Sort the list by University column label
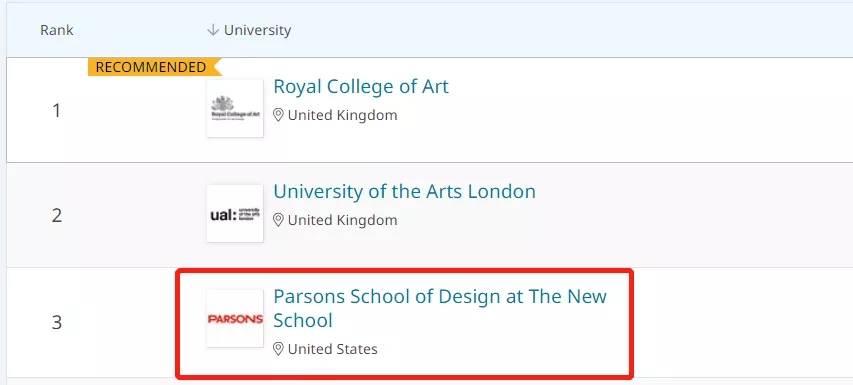853x385 pixels. [257, 30]
